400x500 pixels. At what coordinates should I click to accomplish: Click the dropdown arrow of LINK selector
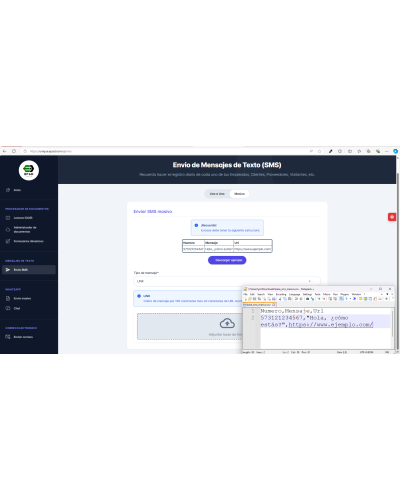coord(309,281)
